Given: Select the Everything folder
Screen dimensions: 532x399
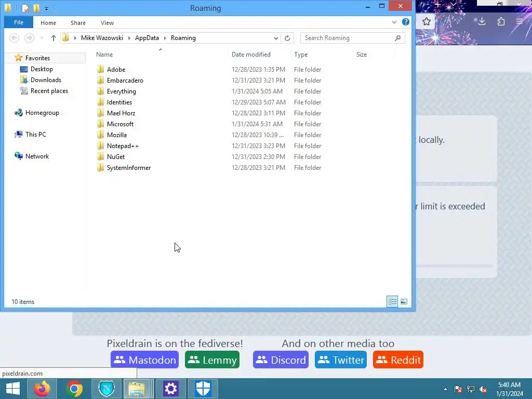Looking at the screenshot, I should click(x=121, y=91).
